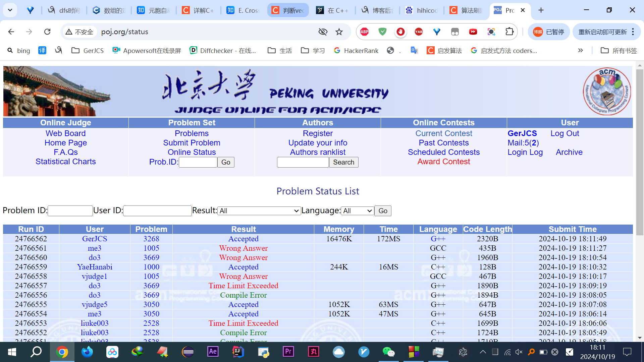
Task: Open the Language filter dropdown
Action: click(357, 211)
